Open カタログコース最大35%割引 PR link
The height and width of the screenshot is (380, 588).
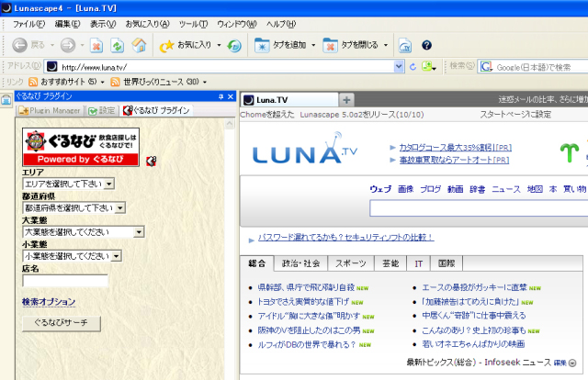(456, 147)
